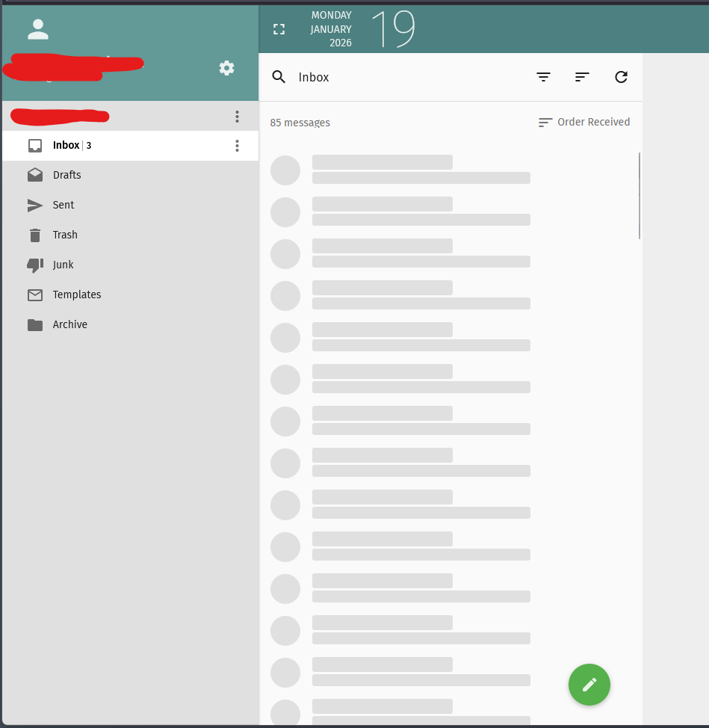Open the Templates folder
Screen dimensions: 709x728
pyautogui.click(x=131, y=294)
